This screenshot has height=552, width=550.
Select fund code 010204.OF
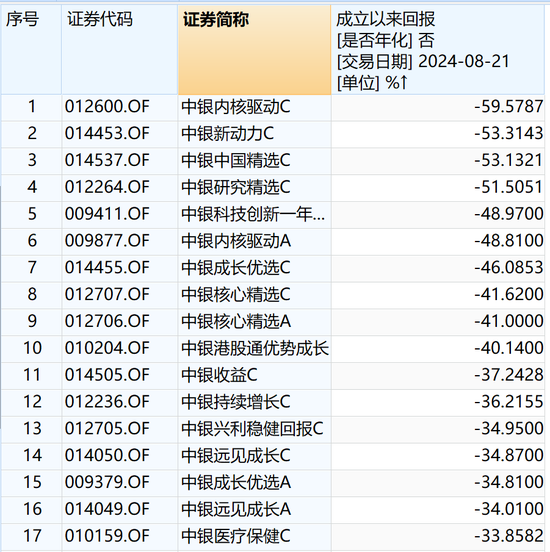[x=107, y=348]
